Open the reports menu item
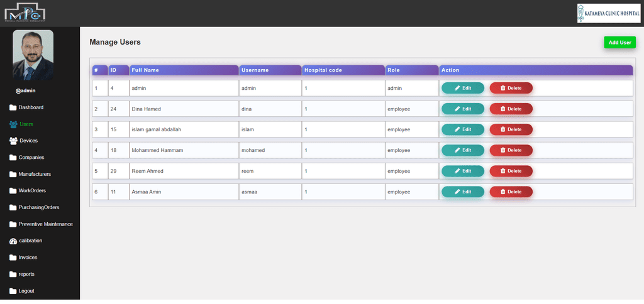This screenshot has height=304, width=644. point(26,274)
